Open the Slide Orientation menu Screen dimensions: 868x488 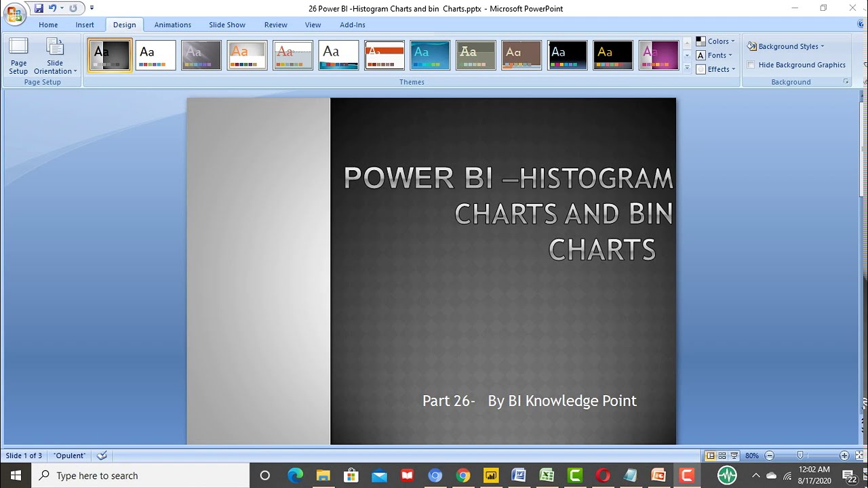tap(55, 56)
